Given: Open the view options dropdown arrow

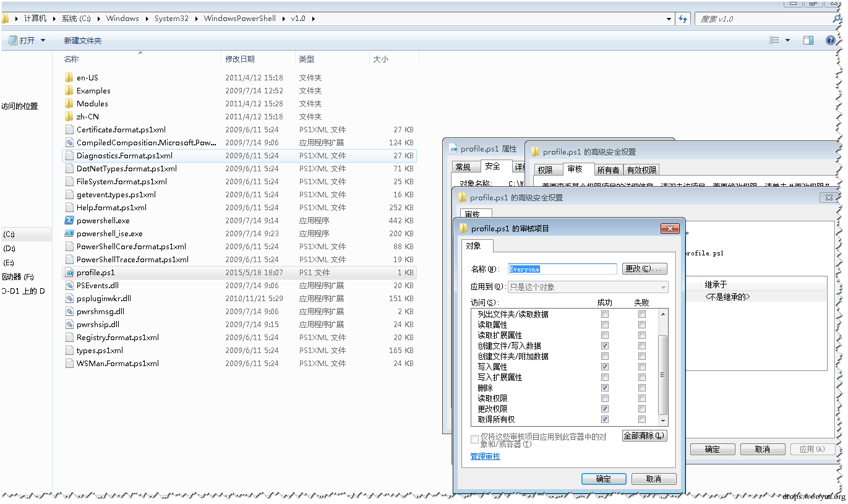Looking at the screenshot, I should pyautogui.click(x=787, y=40).
